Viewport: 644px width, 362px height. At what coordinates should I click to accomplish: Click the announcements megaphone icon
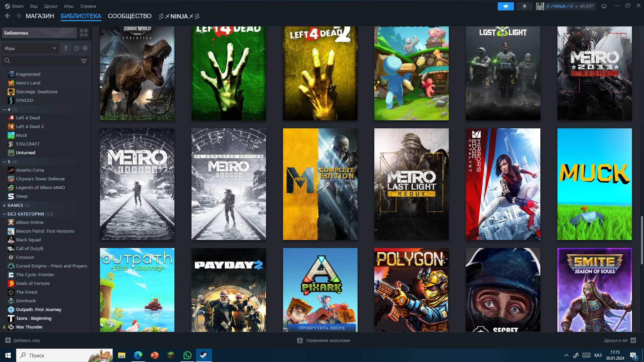[505, 6]
